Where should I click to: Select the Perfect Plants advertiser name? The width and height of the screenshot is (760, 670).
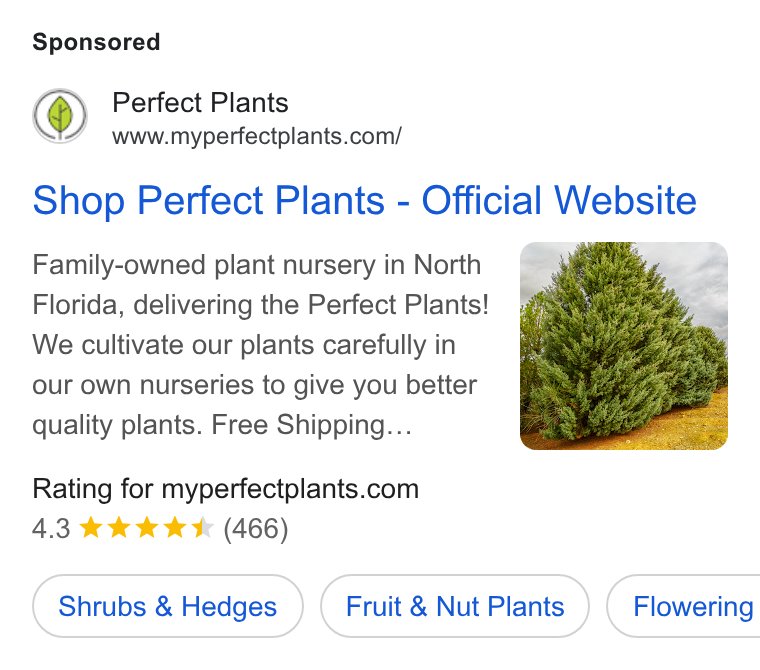200,102
